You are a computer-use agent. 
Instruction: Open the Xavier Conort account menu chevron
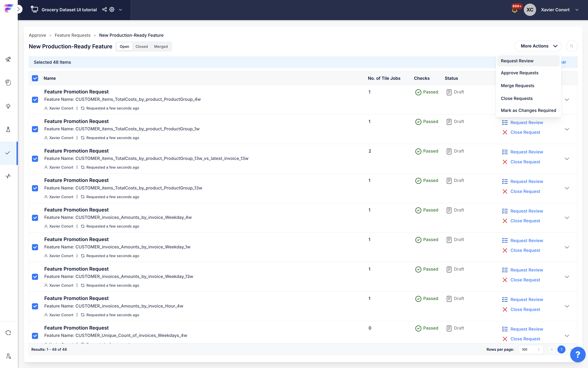tap(577, 10)
